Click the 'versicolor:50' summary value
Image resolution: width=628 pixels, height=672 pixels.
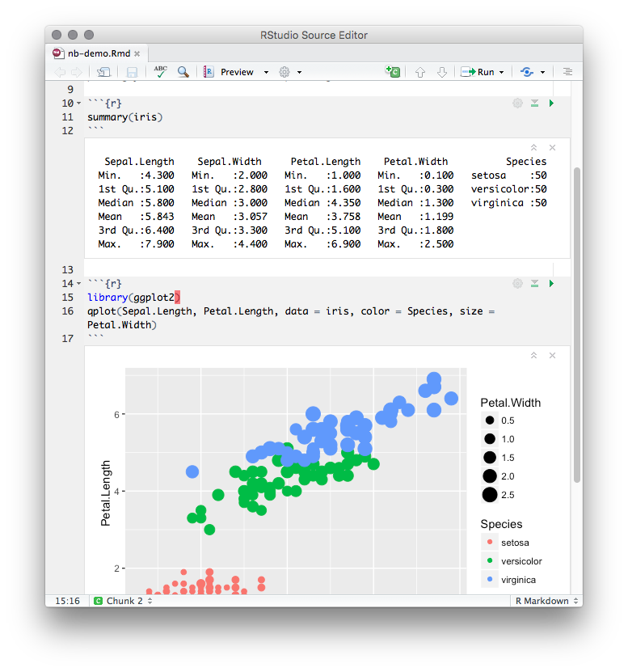tap(509, 189)
